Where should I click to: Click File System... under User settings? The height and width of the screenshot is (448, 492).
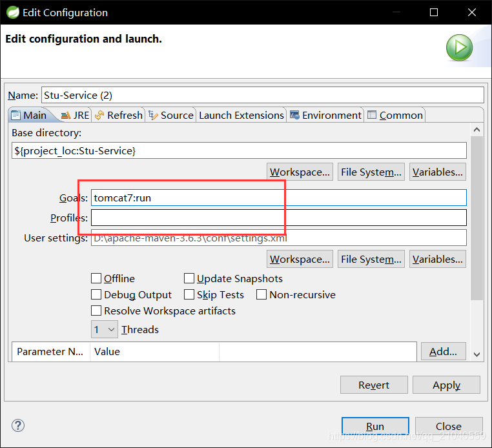coord(371,259)
